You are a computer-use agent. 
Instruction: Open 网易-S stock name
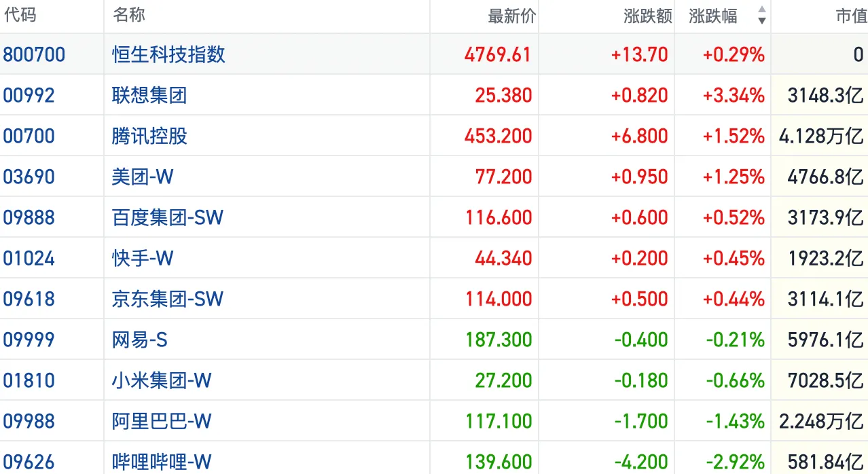coord(140,340)
